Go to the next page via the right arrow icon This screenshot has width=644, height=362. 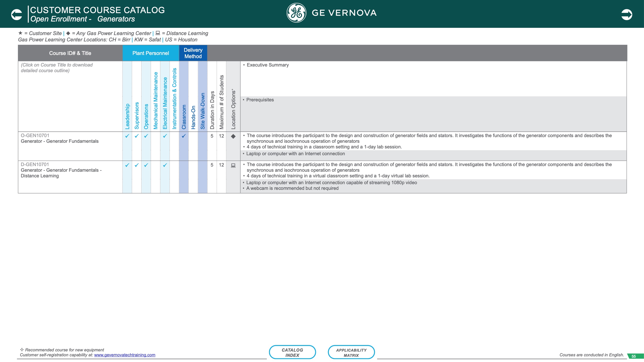[627, 14]
